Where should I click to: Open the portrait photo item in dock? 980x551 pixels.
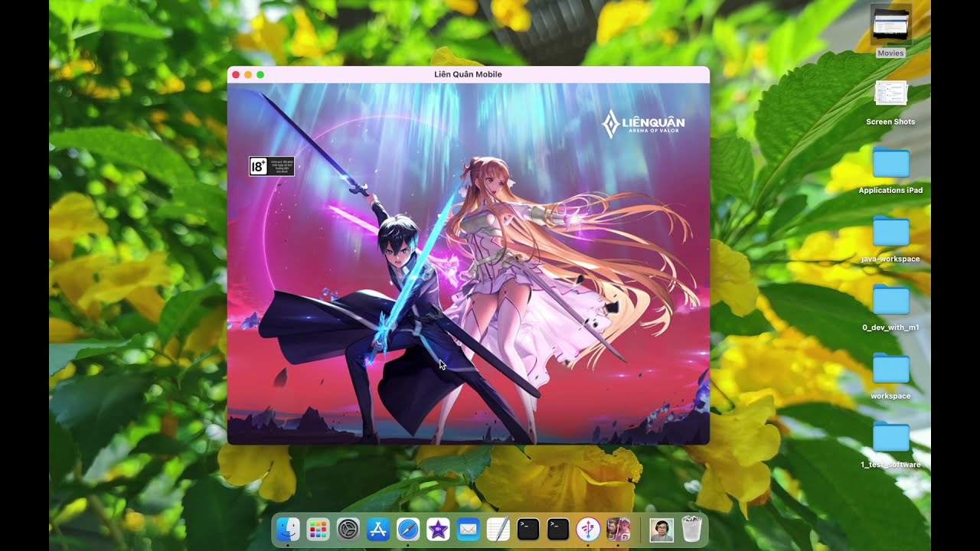[x=661, y=530]
